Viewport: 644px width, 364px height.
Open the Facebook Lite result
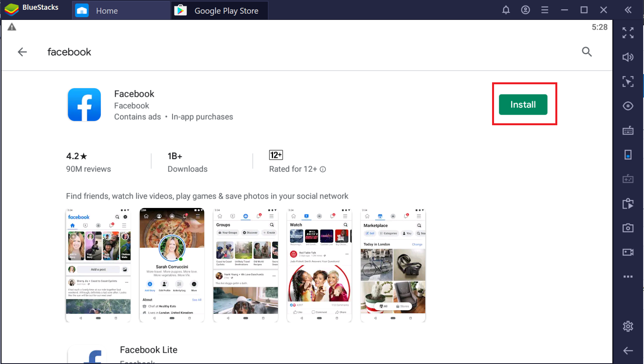[148, 350]
